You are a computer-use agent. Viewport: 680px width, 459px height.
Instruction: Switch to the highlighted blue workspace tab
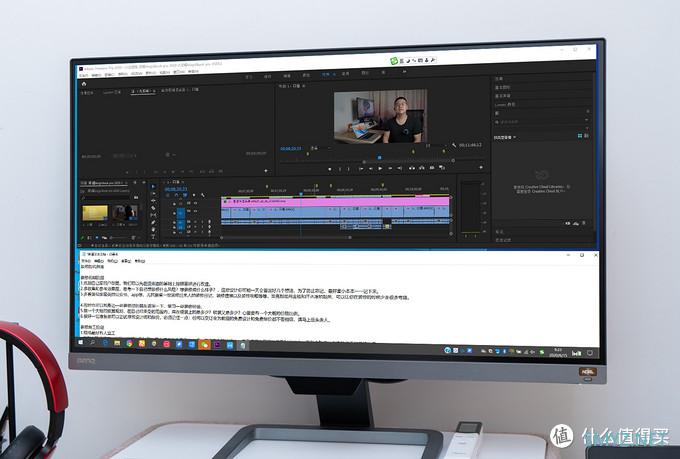(x=327, y=74)
